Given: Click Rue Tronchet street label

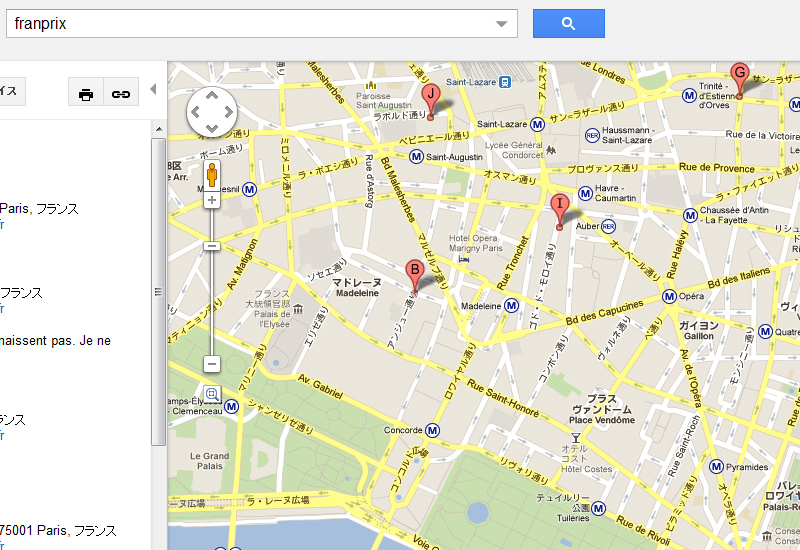Looking at the screenshot, I should (x=513, y=263).
